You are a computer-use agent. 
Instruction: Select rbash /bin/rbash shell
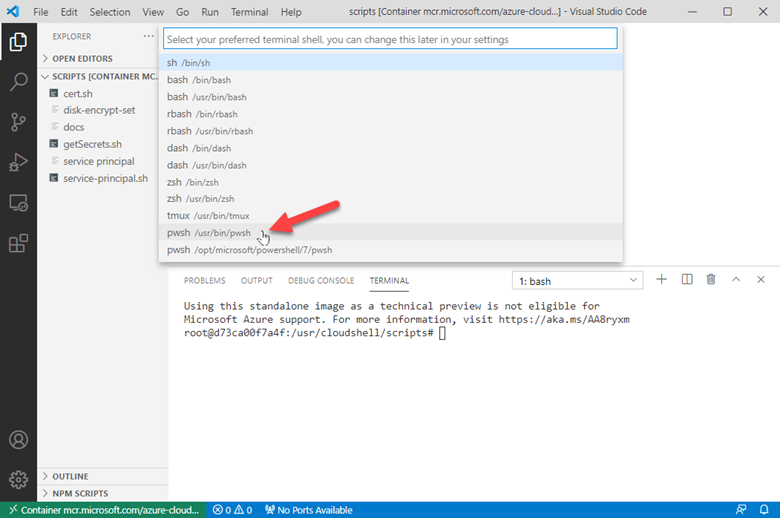pyautogui.click(x=391, y=114)
